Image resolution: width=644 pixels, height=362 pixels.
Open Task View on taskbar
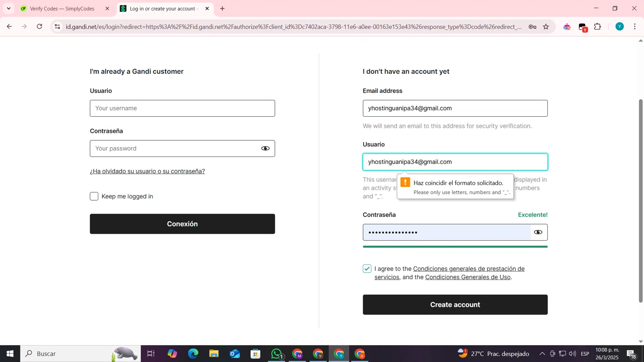click(x=151, y=354)
